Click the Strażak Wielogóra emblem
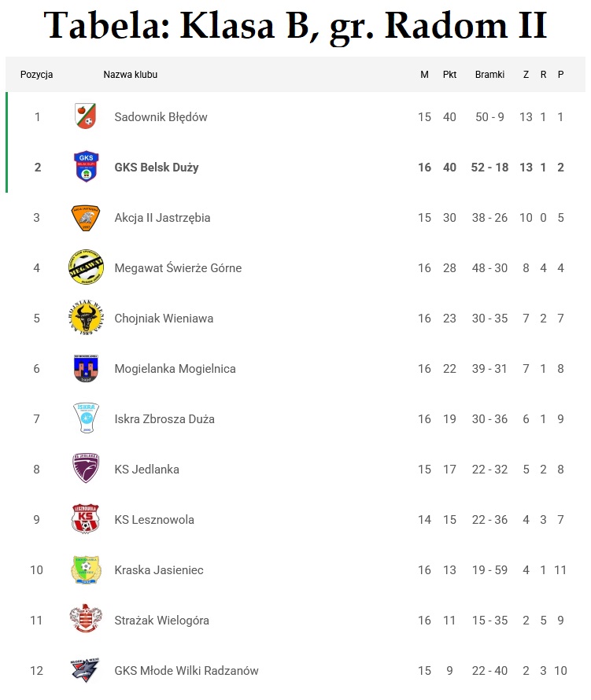Image resolution: width=591 pixels, height=700 pixels. coord(86,621)
